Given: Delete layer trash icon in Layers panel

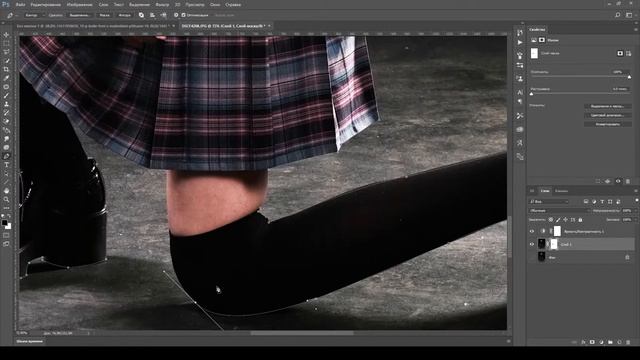Looking at the screenshot, I should click(628, 342).
